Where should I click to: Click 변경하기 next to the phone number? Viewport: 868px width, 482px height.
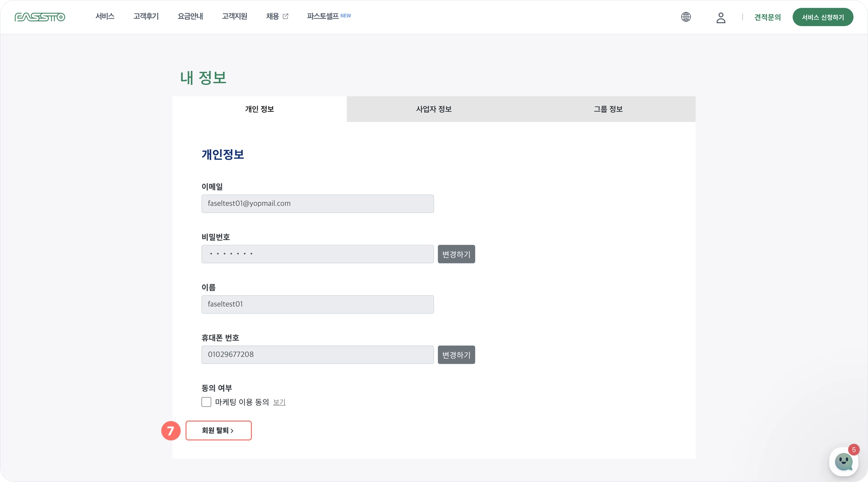(x=456, y=355)
